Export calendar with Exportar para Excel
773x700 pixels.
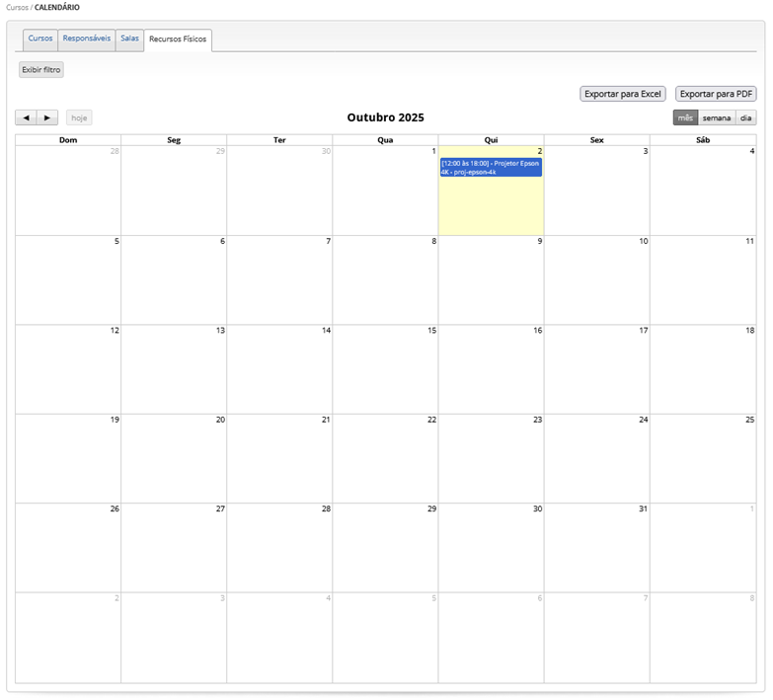(622, 94)
